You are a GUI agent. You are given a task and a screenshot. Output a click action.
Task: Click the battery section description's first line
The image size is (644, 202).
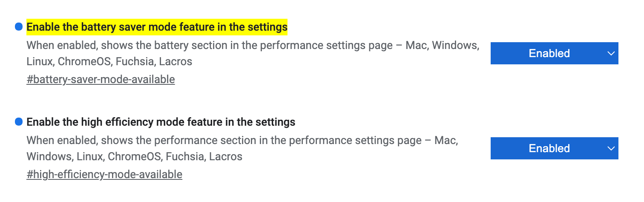(x=213, y=45)
